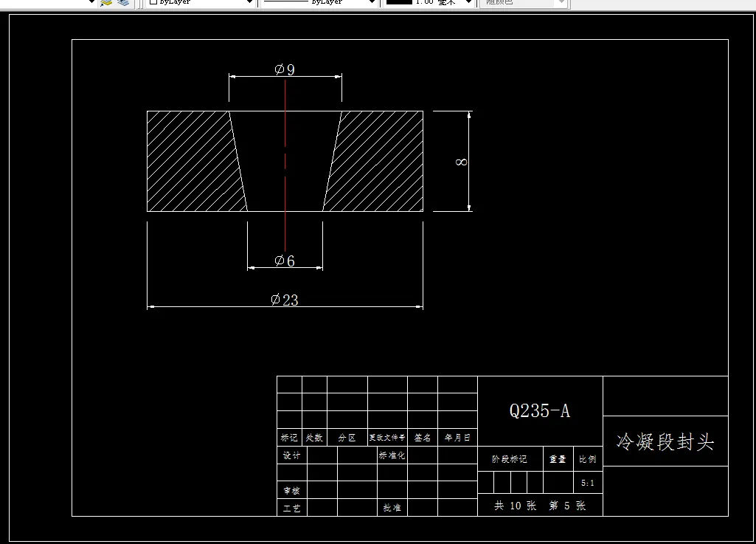This screenshot has height=544, width=756.
Task: Click the 冷凝段封头 part name title
Action: 665,441
